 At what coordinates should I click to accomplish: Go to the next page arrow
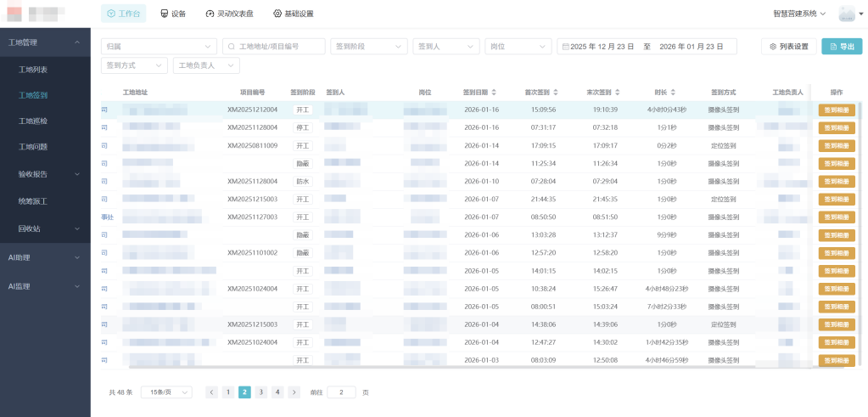294,392
